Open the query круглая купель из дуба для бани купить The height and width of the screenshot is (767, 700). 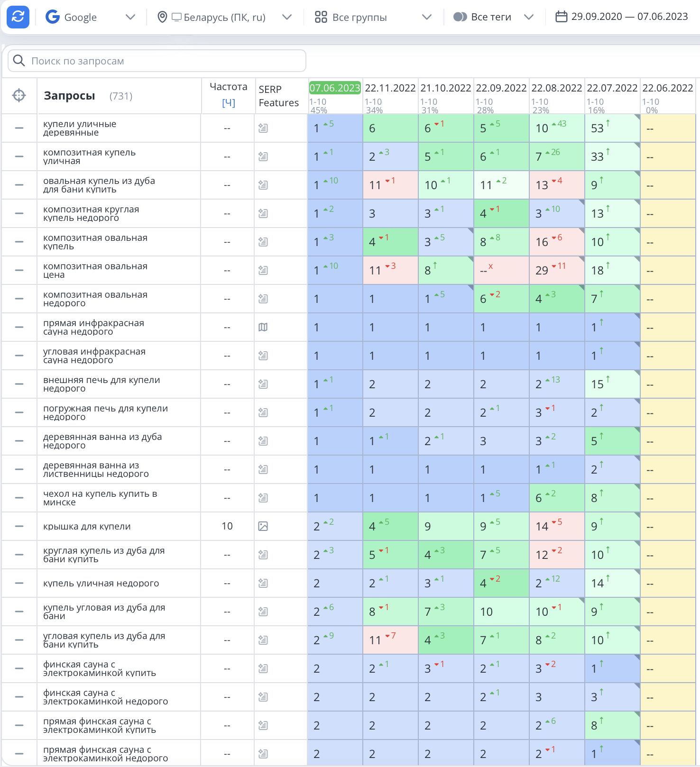click(104, 555)
